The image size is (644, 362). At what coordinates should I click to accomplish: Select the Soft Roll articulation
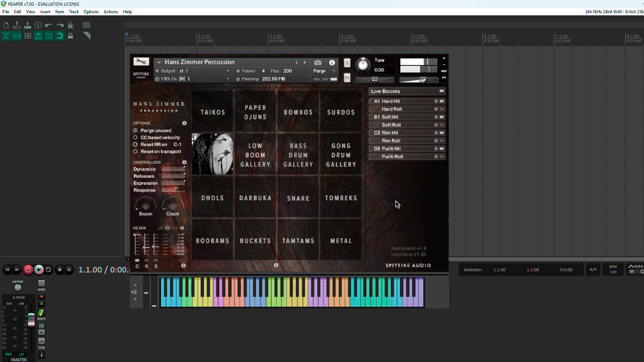(407, 125)
